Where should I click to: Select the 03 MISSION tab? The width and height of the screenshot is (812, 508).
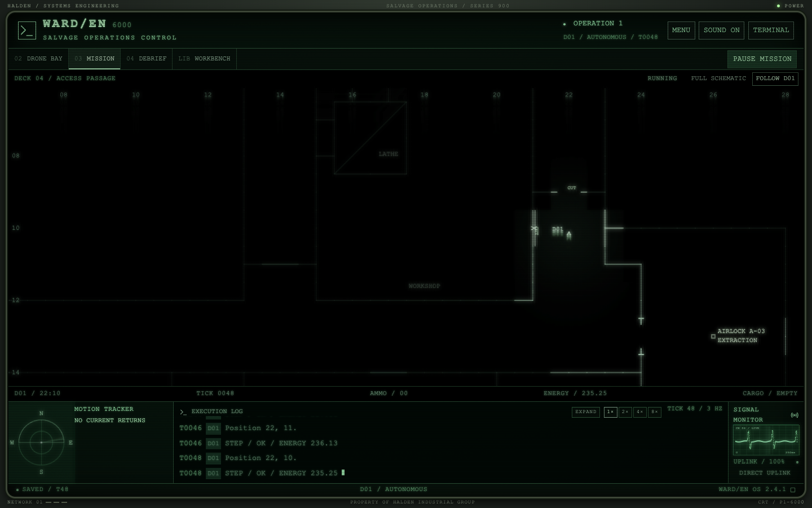click(94, 59)
